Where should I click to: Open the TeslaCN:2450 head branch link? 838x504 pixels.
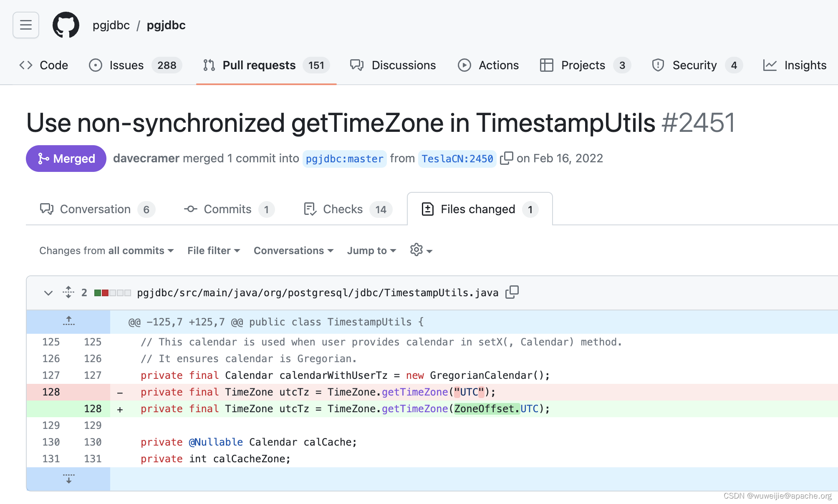(x=457, y=159)
